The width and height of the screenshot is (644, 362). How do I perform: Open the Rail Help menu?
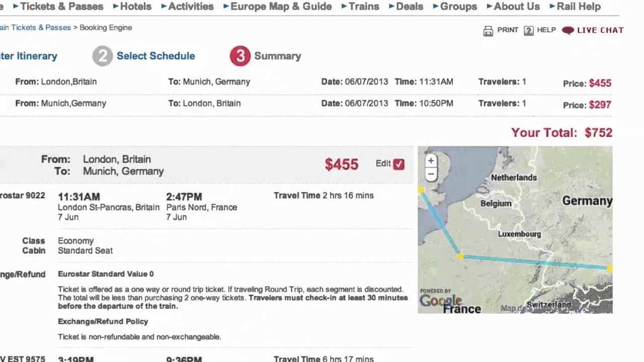click(579, 7)
